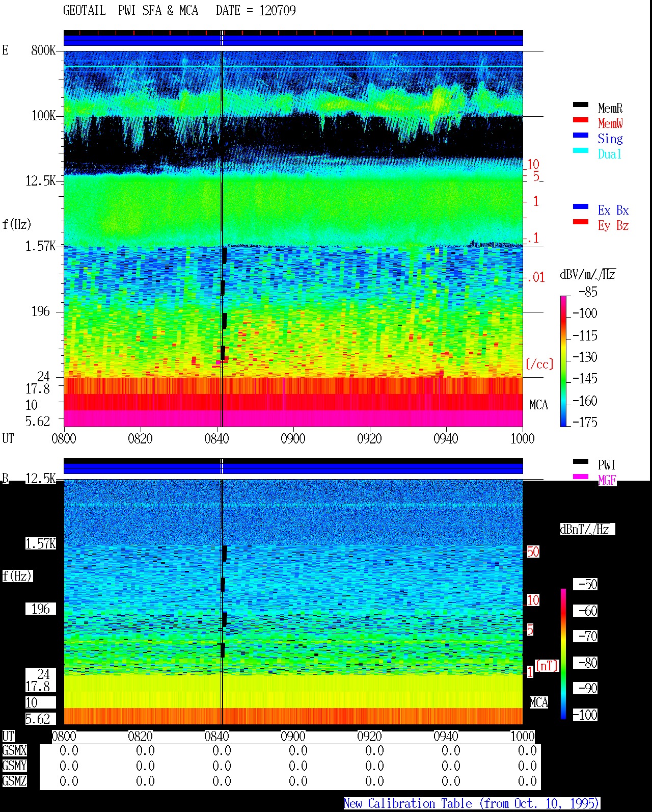652x812 pixels.
Task: Click the GSMZ value under 1000
Action: point(527,781)
